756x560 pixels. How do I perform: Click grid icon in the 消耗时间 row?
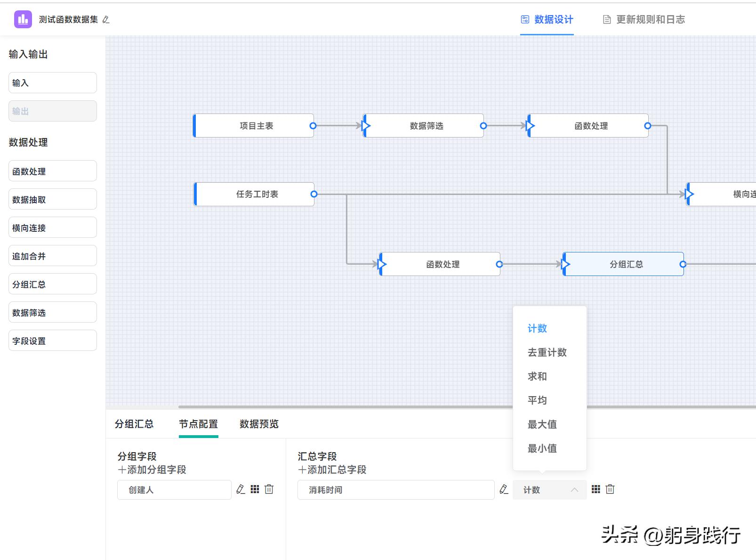[596, 489]
